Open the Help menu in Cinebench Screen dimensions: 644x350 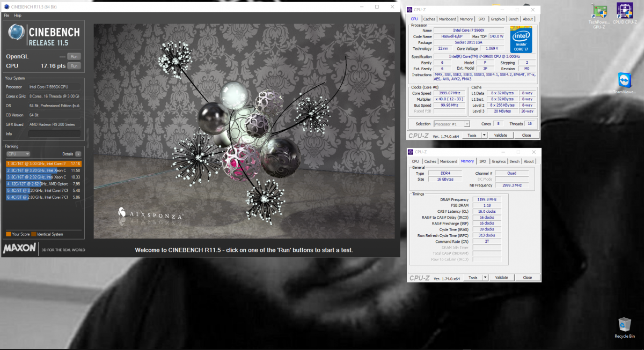(x=18, y=16)
